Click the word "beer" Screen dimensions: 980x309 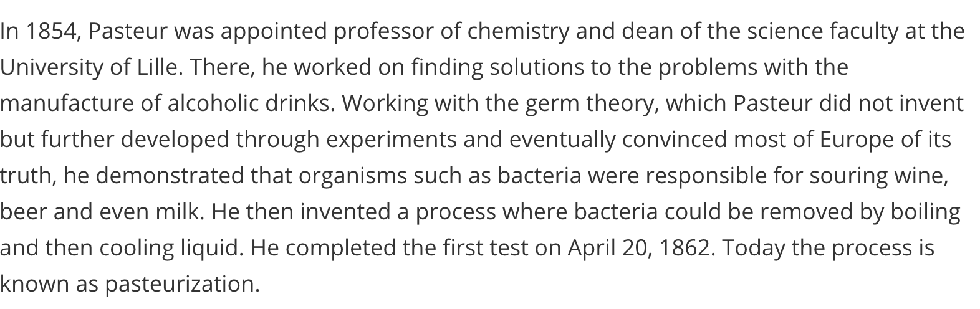(x=24, y=212)
